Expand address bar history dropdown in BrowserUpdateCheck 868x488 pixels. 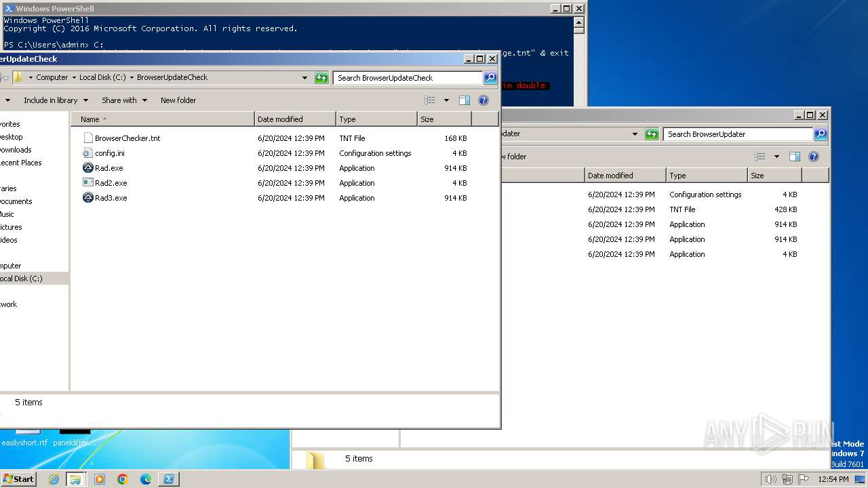click(304, 78)
